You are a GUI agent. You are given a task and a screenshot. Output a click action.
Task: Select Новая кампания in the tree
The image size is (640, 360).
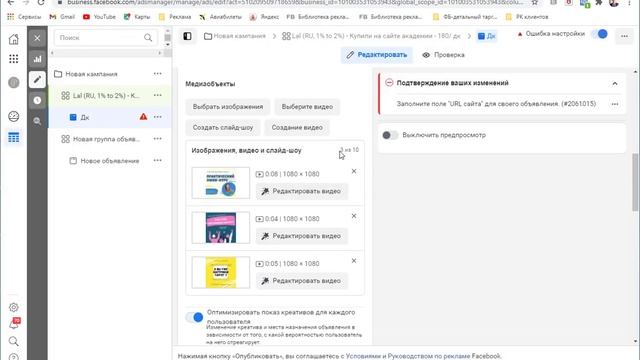point(91,74)
